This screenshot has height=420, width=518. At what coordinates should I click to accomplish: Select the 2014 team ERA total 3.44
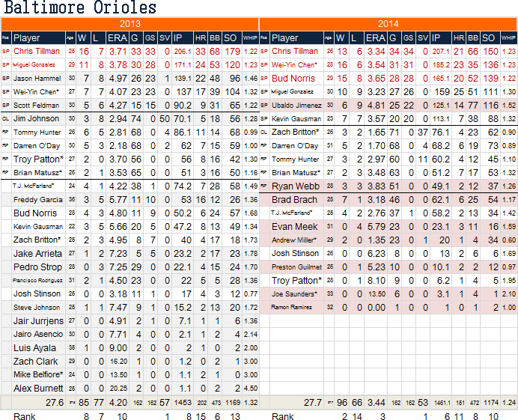click(x=377, y=403)
